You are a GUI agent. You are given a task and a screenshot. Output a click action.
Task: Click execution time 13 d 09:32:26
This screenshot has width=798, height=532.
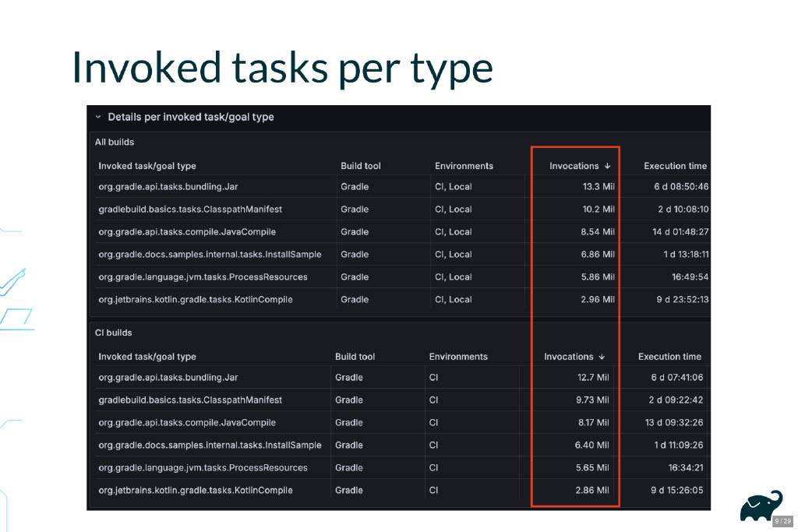pyautogui.click(x=674, y=423)
